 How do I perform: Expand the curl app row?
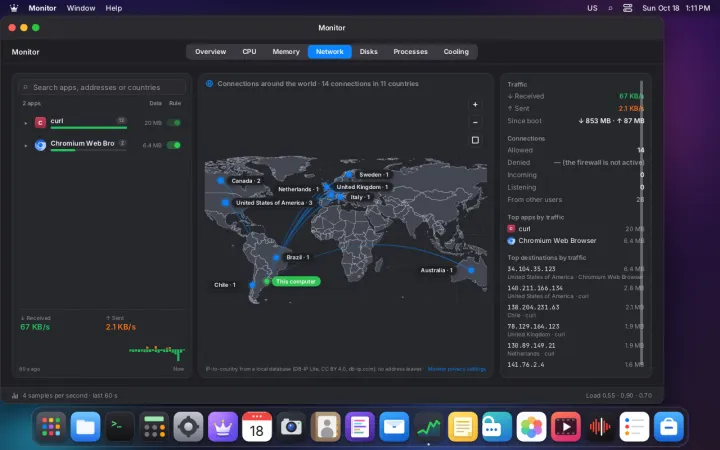[x=26, y=123]
